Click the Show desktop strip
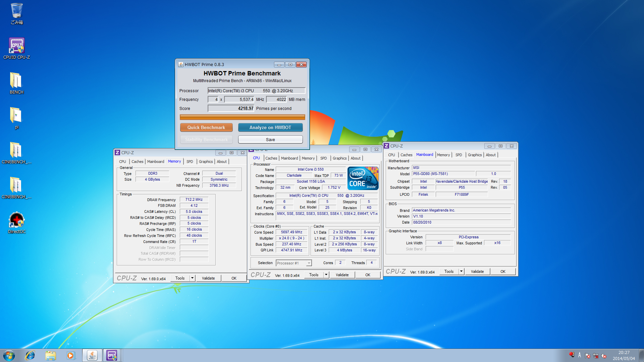Screen dimensions: 644x362 pyautogui.click(x=641, y=355)
